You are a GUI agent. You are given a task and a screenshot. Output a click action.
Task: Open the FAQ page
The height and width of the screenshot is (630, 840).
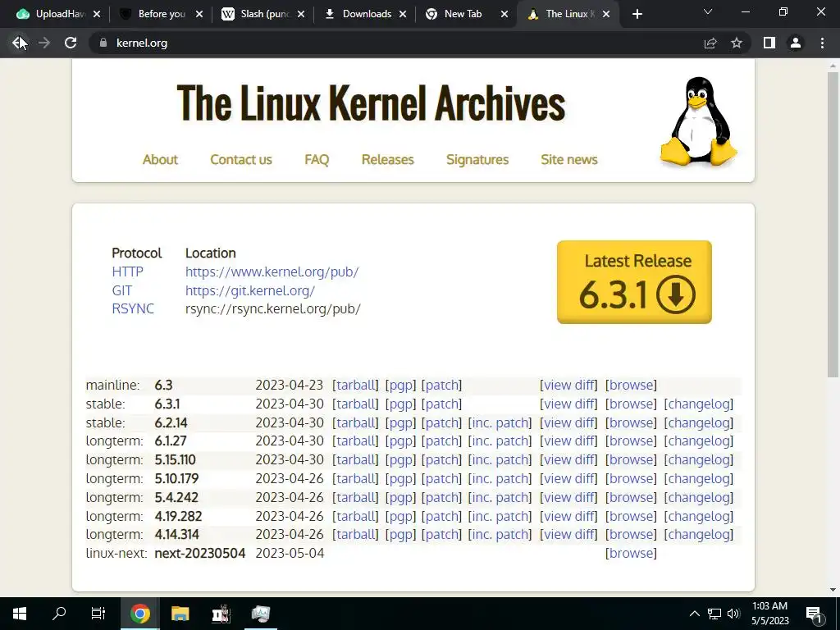pyautogui.click(x=317, y=160)
